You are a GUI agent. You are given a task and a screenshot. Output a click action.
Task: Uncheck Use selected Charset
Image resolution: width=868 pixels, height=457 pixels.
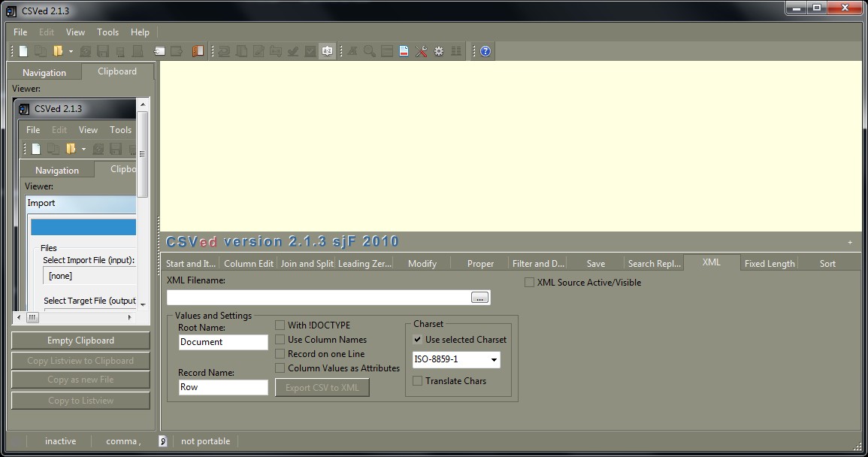coord(418,340)
